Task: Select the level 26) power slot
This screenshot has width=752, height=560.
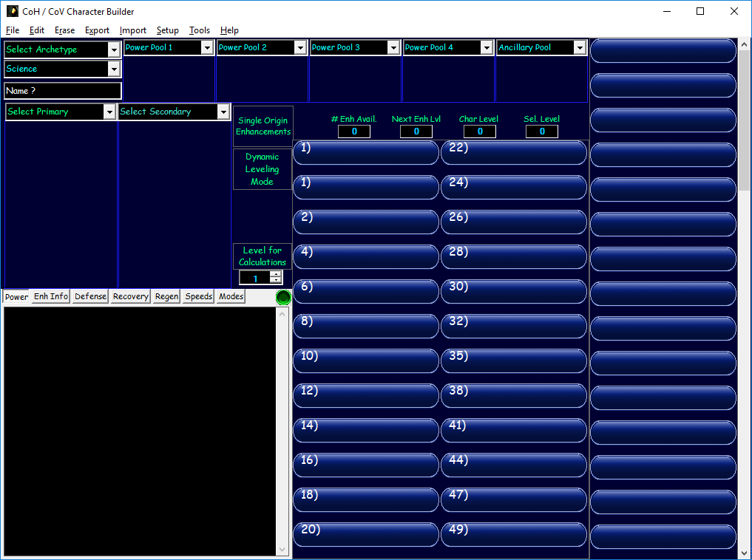Action: 514,222
